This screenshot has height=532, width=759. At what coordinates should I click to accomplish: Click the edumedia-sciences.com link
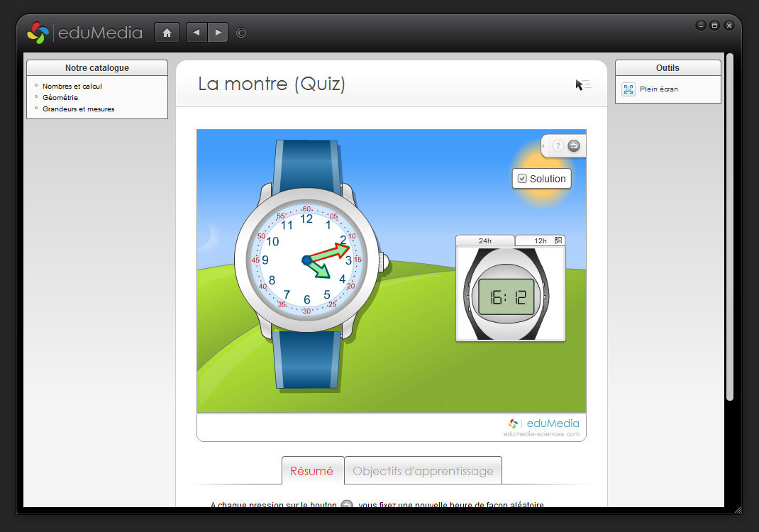(x=541, y=434)
